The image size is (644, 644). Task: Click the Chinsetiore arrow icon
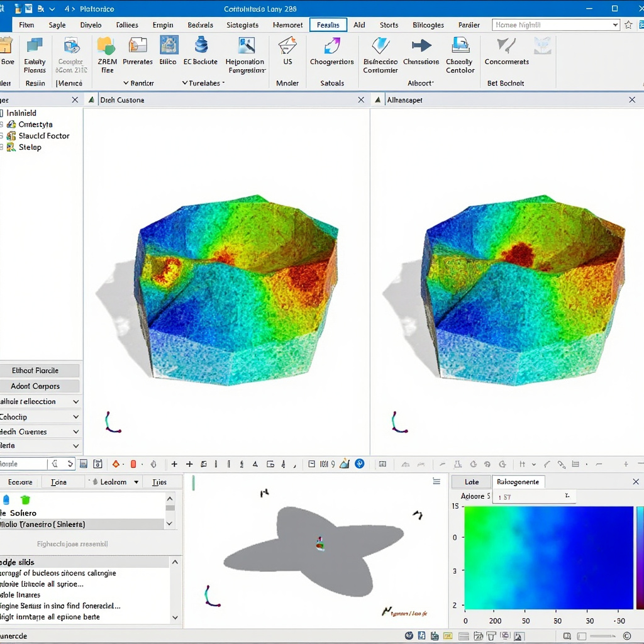(421, 46)
